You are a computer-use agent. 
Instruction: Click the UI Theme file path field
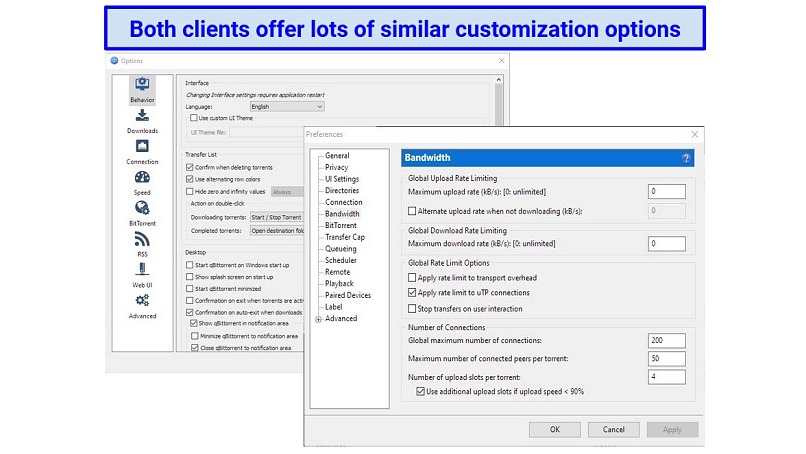tap(267, 132)
